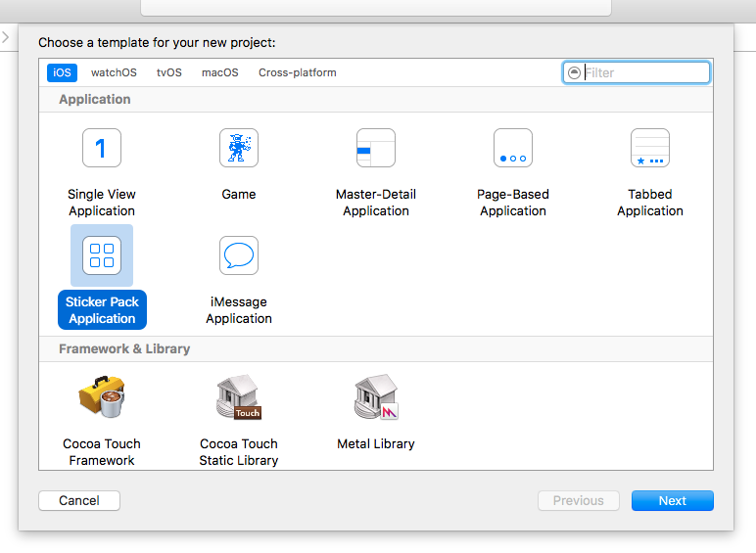Click the 'Game' template label
Image resolution: width=756 pixels, height=553 pixels.
(239, 194)
